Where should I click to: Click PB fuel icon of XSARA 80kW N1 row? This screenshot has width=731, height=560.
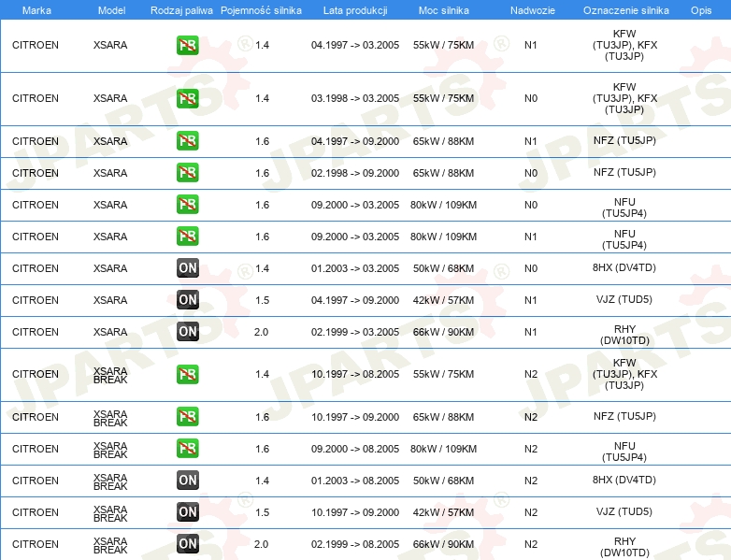point(187,236)
